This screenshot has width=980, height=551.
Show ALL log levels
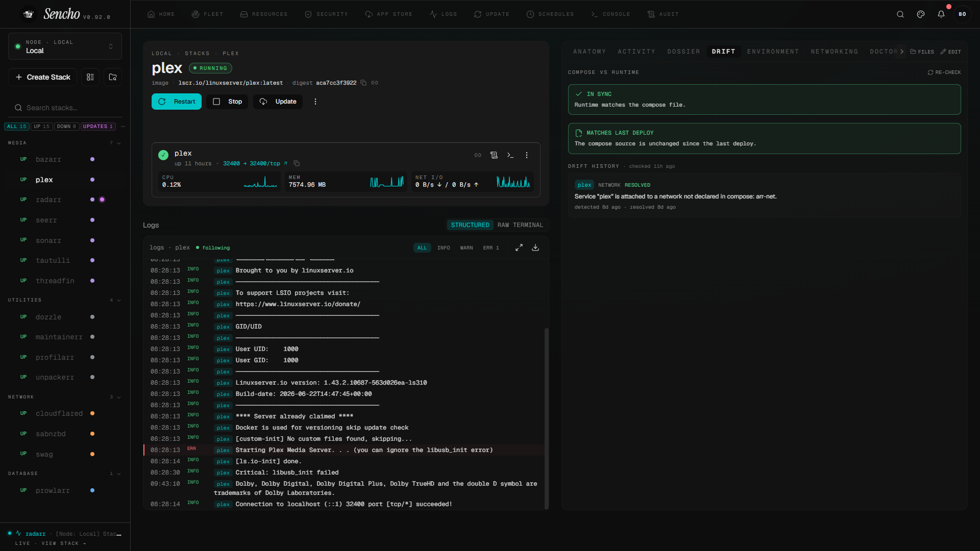click(x=422, y=248)
